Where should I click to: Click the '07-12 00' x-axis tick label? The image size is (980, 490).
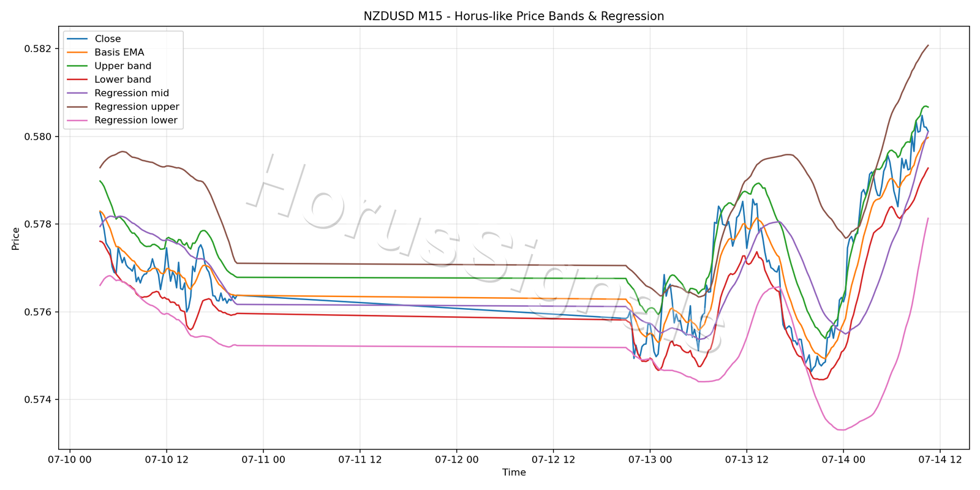click(x=457, y=460)
